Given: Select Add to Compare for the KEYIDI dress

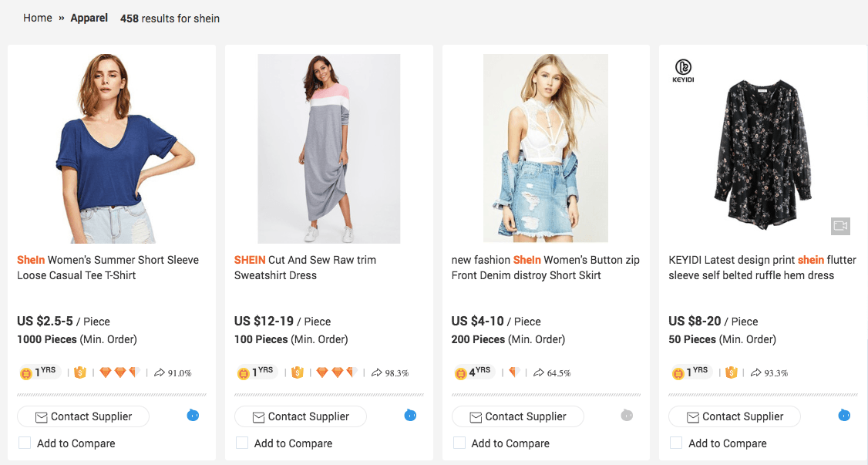Looking at the screenshot, I should (x=677, y=443).
